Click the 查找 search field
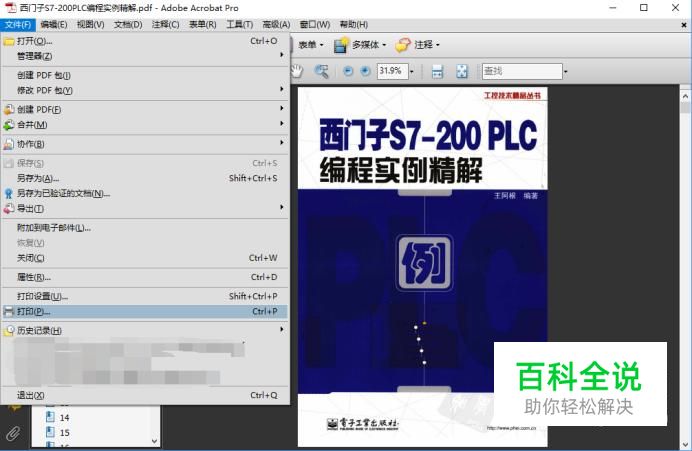This screenshot has height=451, width=692. [522, 71]
